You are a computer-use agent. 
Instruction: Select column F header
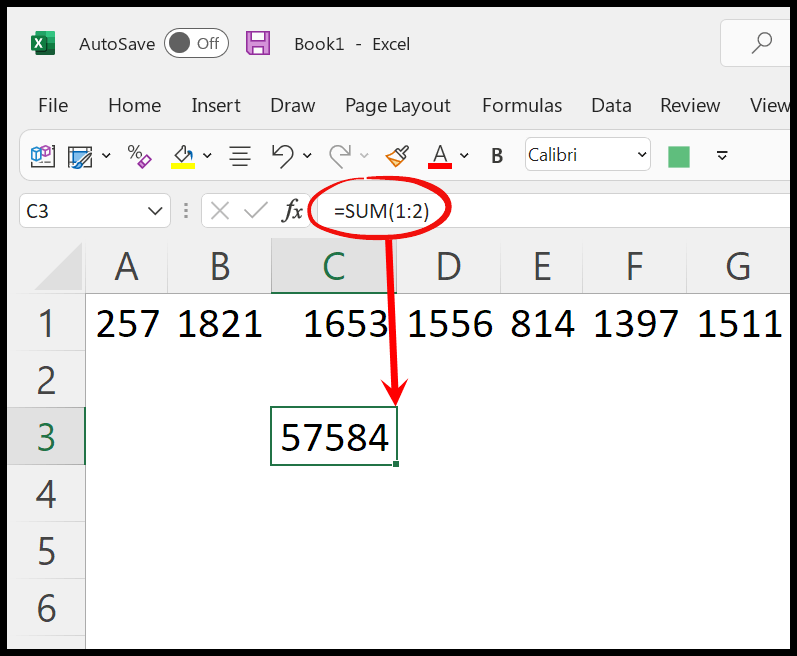click(x=634, y=266)
